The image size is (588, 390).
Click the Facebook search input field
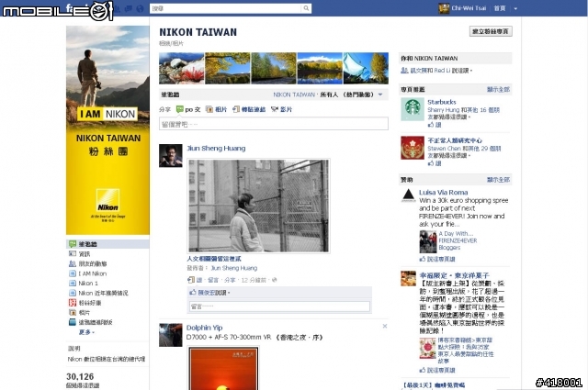coord(226,8)
